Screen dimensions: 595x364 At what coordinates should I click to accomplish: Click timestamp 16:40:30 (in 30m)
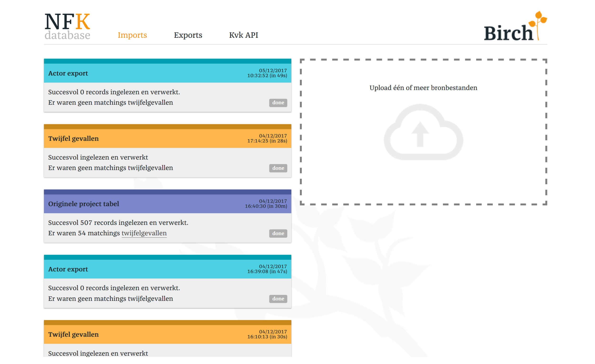(266, 206)
